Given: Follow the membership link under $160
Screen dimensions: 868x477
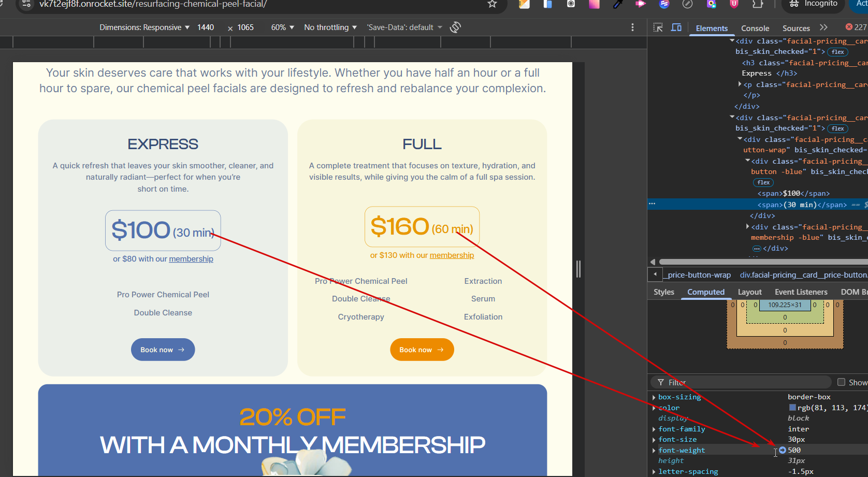Looking at the screenshot, I should pos(452,255).
